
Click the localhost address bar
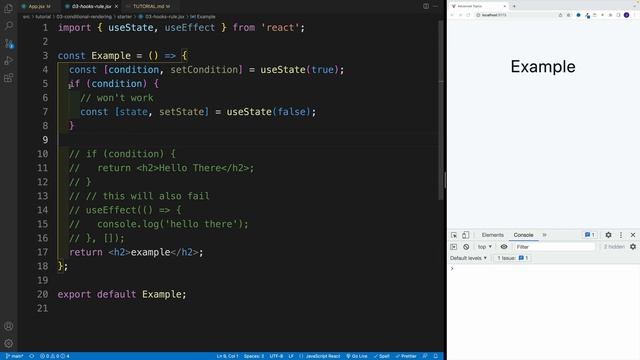tap(522, 15)
